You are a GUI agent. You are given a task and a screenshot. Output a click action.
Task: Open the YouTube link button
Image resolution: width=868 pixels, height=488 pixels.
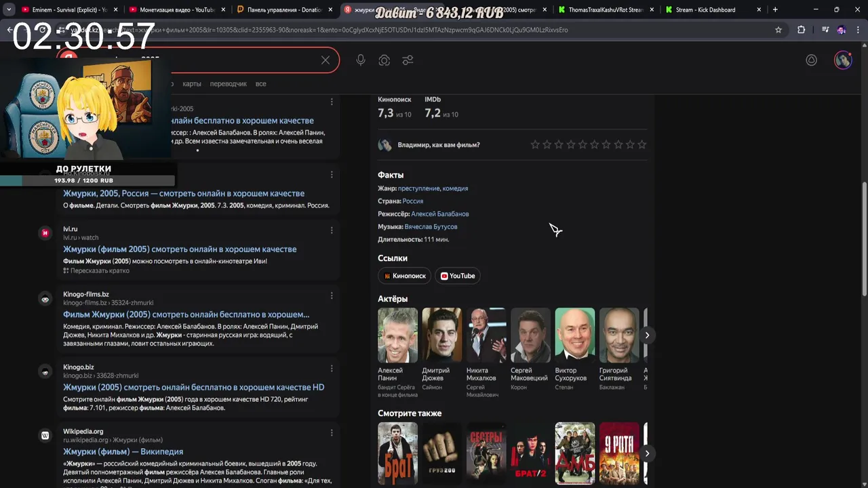(x=458, y=276)
